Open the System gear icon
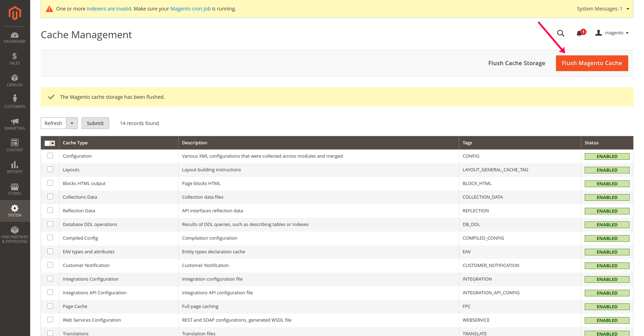 click(15, 208)
